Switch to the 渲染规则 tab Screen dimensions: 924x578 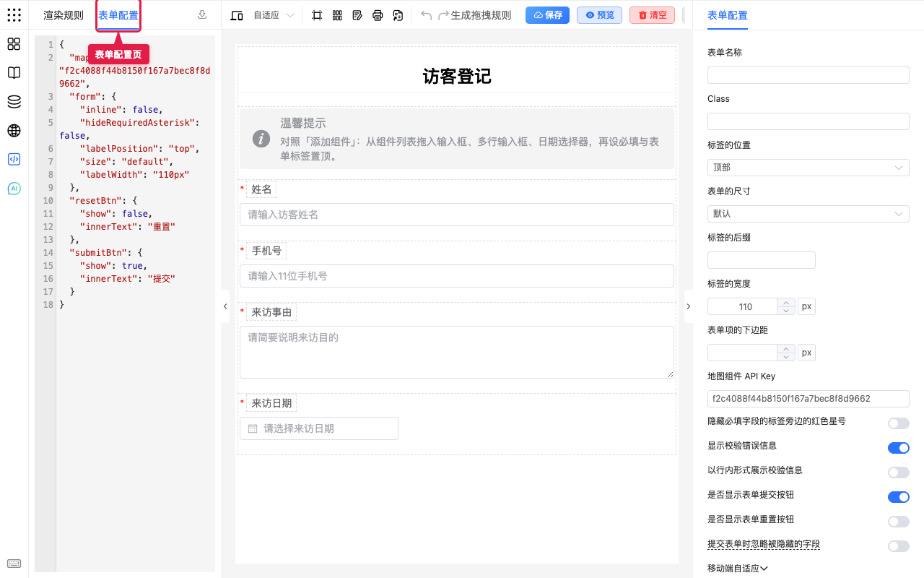click(x=64, y=15)
